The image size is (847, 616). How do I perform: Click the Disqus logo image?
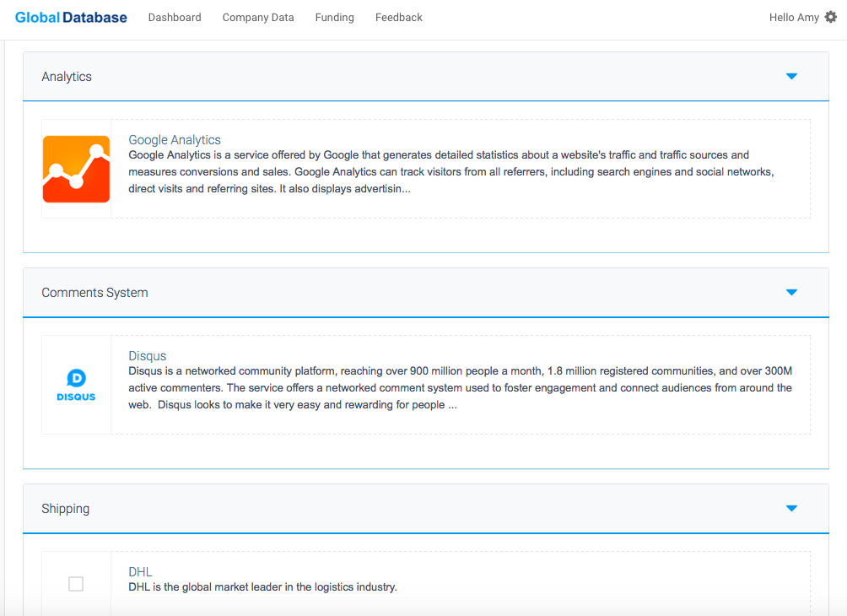pyautogui.click(x=76, y=385)
